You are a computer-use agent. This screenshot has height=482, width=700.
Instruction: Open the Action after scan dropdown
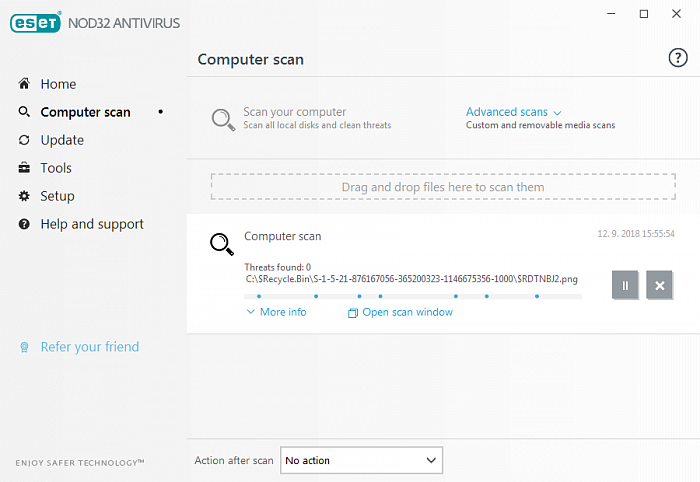[x=361, y=460]
